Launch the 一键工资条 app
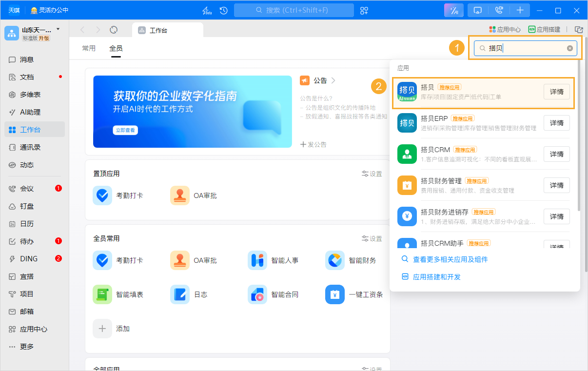588x371 pixels. pos(334,294)
